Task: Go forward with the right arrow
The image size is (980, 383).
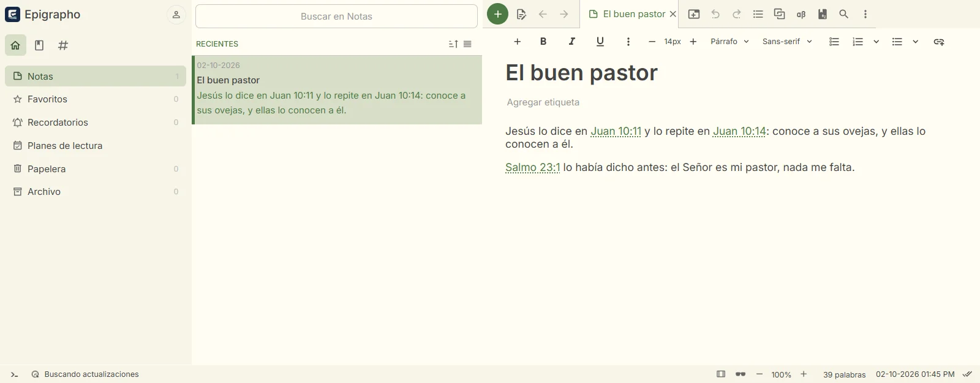Action: (x=564, y=14)
